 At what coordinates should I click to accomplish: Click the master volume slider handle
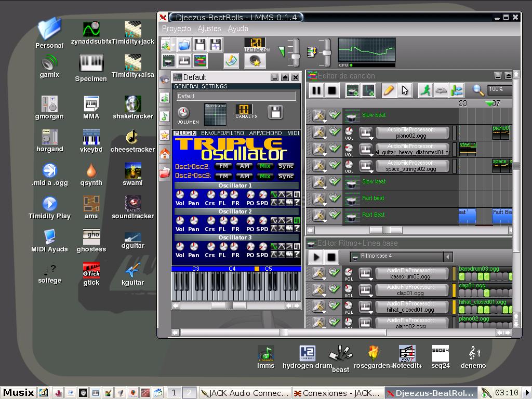point(295,57)
